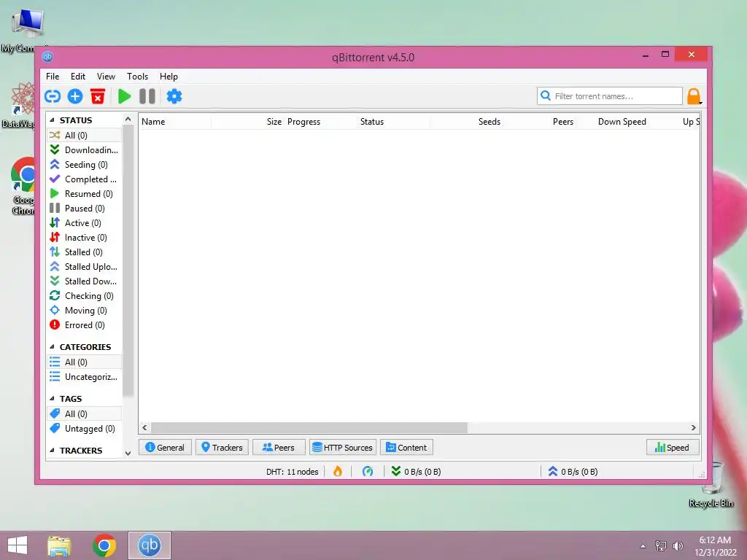The image size is (747, 560).
Task: Sort by the Size column header
Action: click(248, 122)
